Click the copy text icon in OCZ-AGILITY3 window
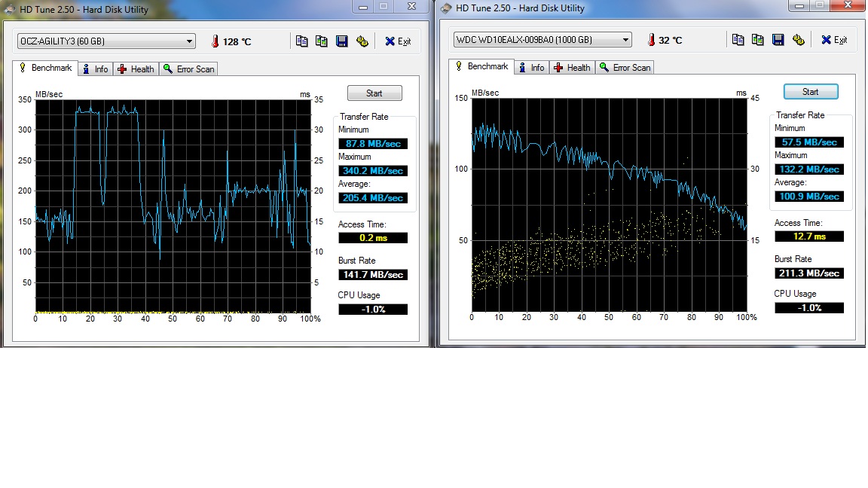This screenshot has width=868, height=488. pyautogui.click(x=301, y=41)
